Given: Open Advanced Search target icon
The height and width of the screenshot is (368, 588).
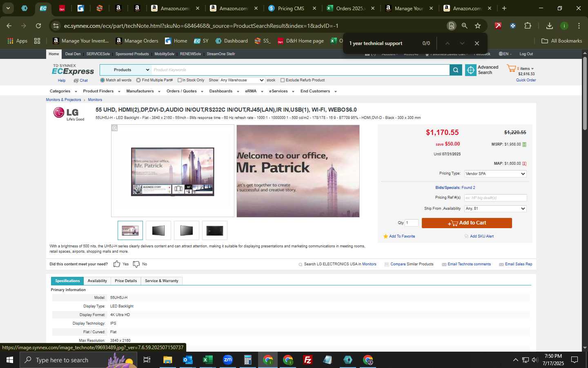Looking at the screenshot, I should coord(471,70).
